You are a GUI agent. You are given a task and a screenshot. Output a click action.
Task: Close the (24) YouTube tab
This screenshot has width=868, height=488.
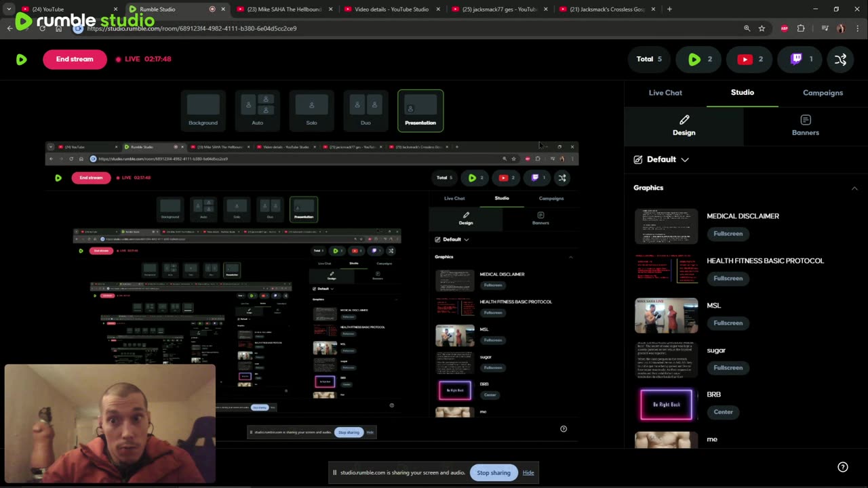115,9
